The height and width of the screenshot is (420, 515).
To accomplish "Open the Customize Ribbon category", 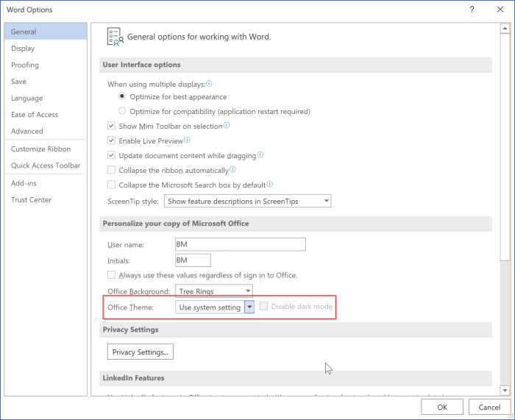I will click(46, 149).
